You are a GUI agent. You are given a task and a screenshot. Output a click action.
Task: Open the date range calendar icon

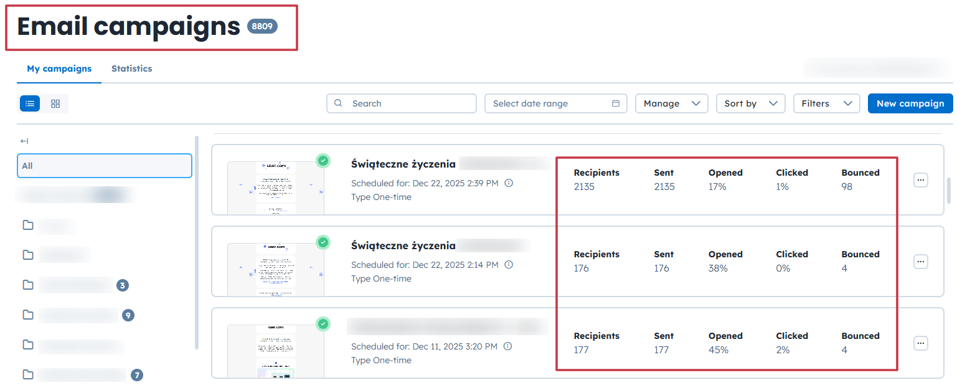click(x=616, y=103)
